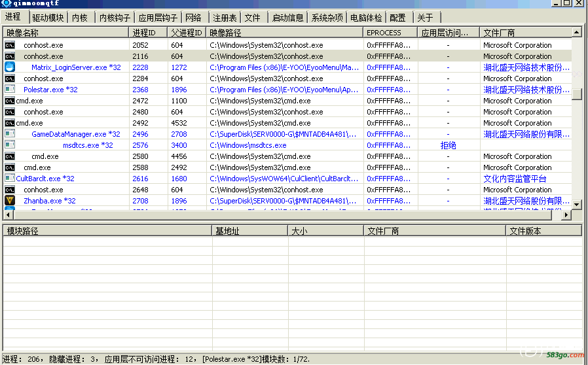
Task: Click path C:\Windows\msdtcs.exe
Action: (248, 145)
